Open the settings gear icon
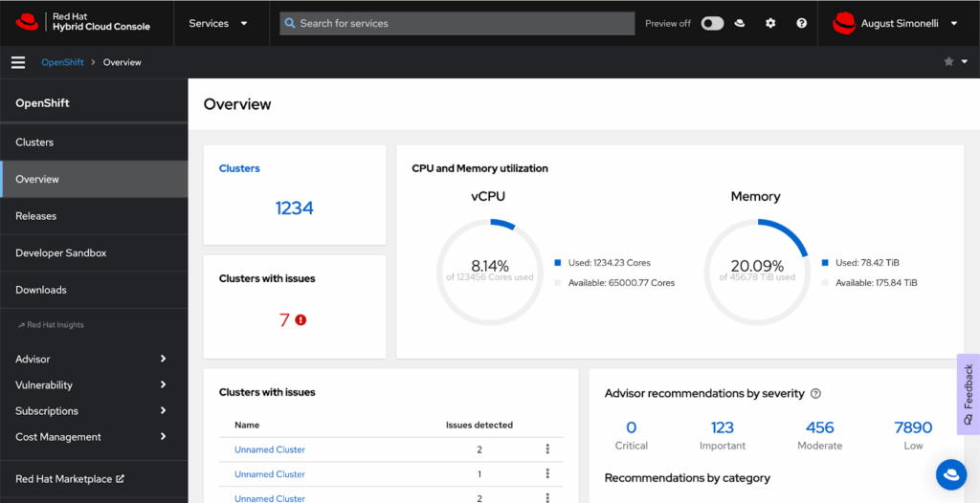Screen dimensions: 980x503 click(x=770, y=23)
